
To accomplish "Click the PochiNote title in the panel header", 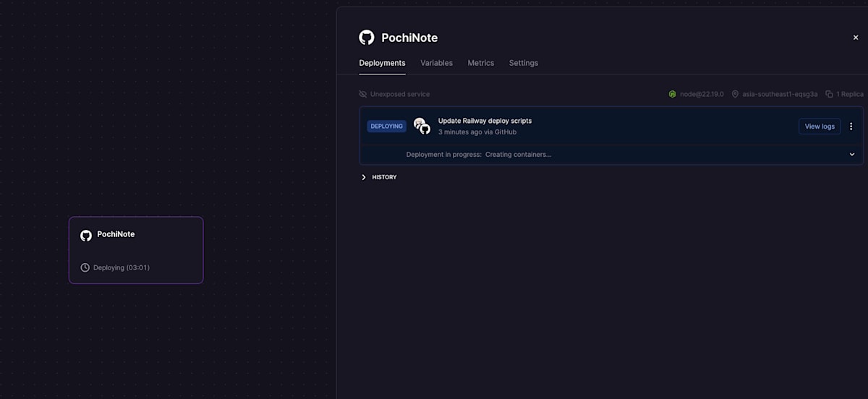I will [x=409, y=38].
